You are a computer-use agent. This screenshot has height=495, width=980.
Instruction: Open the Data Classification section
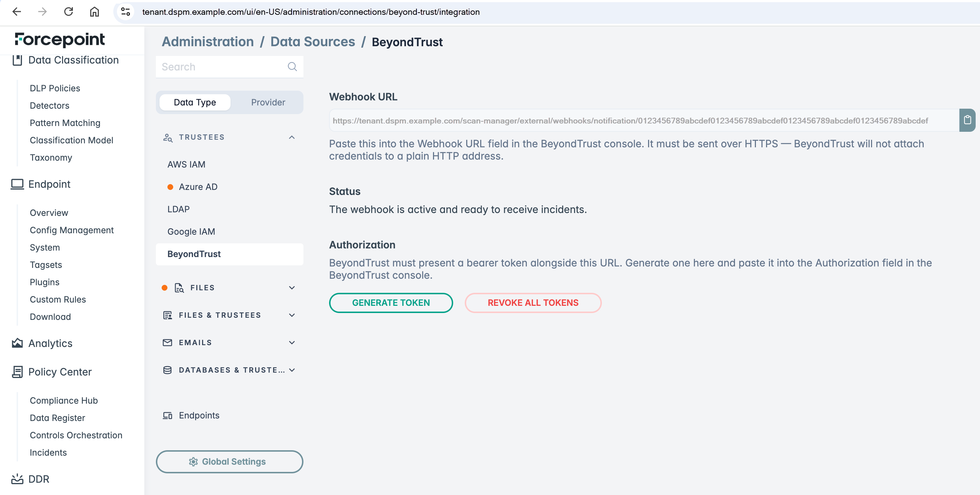pos(73,60)
